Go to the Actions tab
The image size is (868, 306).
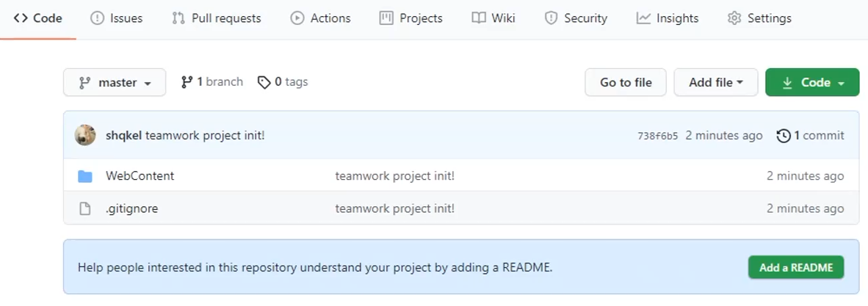coord(320,18)
